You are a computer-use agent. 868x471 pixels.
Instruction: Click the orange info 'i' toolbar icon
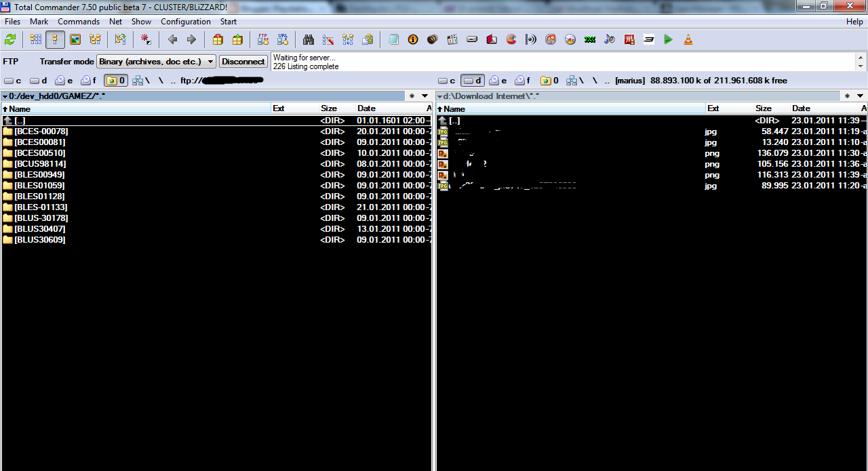coord(413,39)
